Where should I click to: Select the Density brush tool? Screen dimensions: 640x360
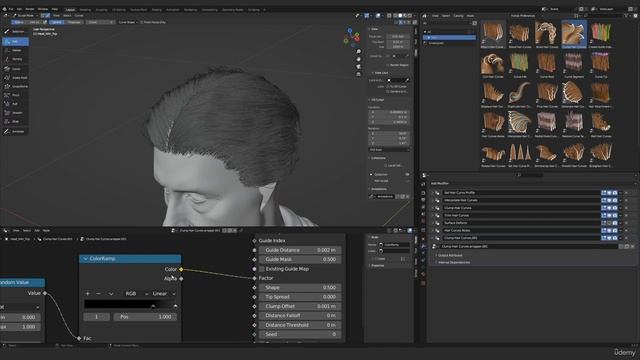15,59
